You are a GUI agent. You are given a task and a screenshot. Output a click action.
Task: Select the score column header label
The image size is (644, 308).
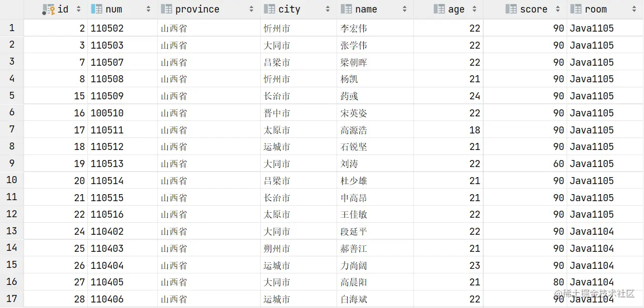point(533,10)
